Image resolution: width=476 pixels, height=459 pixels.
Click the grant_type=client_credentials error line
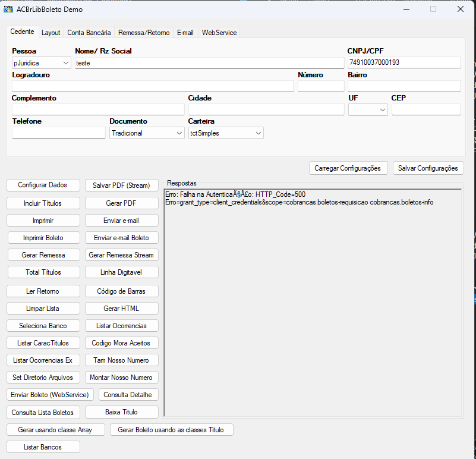click(x=300, y=202)
